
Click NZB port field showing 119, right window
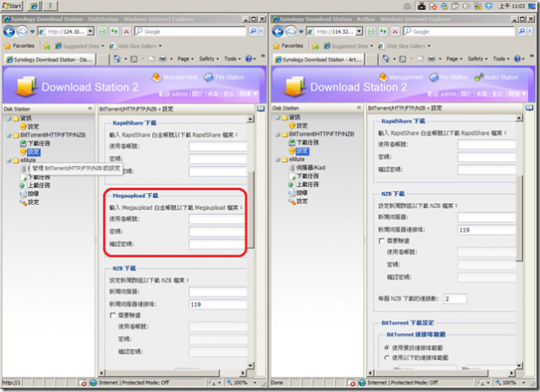[x=487, y=230]
